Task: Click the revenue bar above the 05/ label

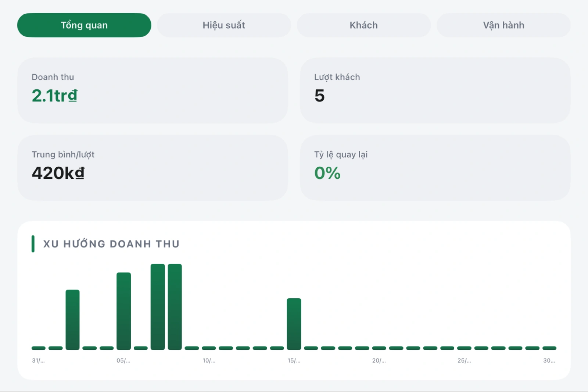Action: 123,311
